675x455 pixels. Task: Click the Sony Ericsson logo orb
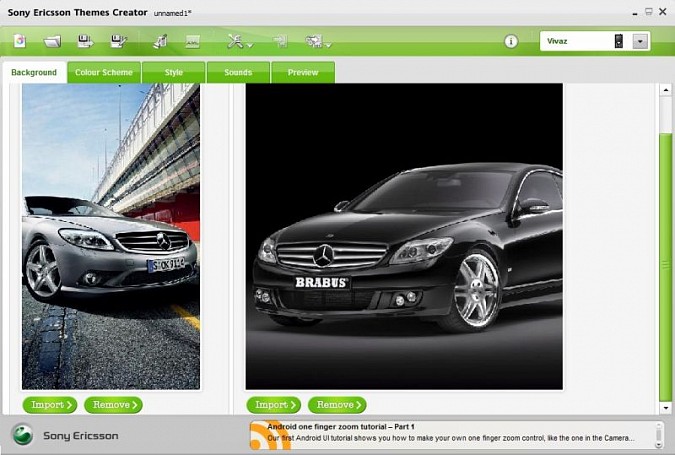click(22, 435)
